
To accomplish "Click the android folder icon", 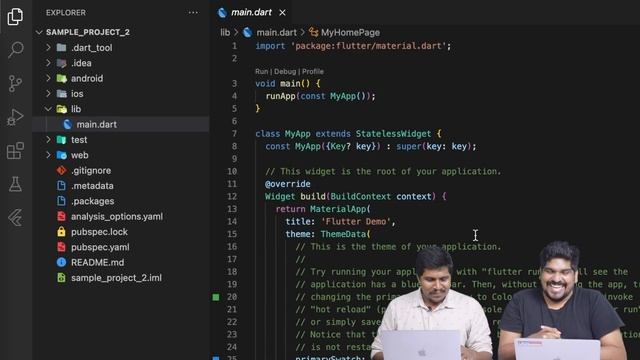I will (62, 78).
